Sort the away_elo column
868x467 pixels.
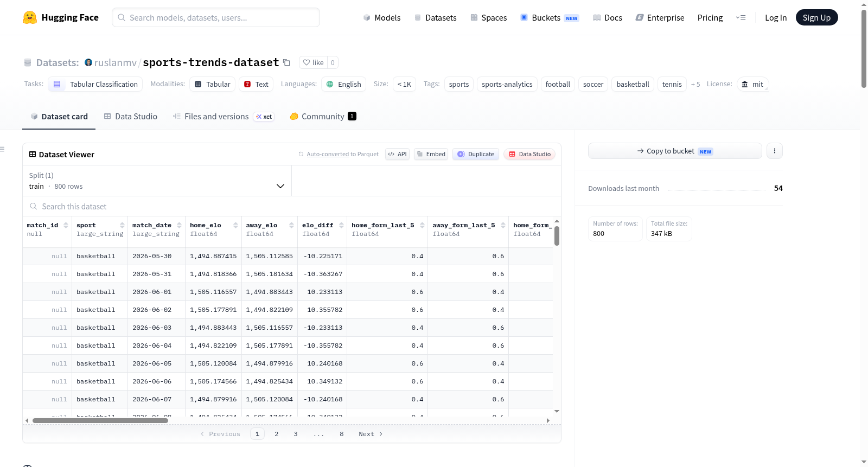point(291,225)
